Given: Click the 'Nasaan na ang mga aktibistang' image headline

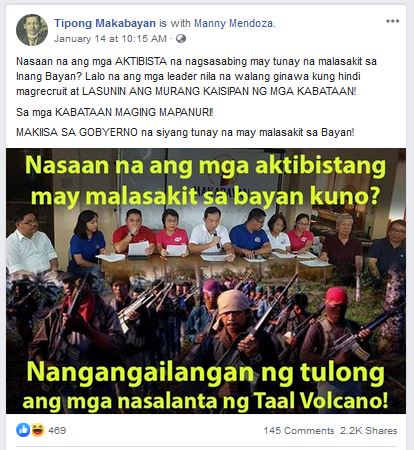Looking at the screenshot, I should [x=205, y=166].
